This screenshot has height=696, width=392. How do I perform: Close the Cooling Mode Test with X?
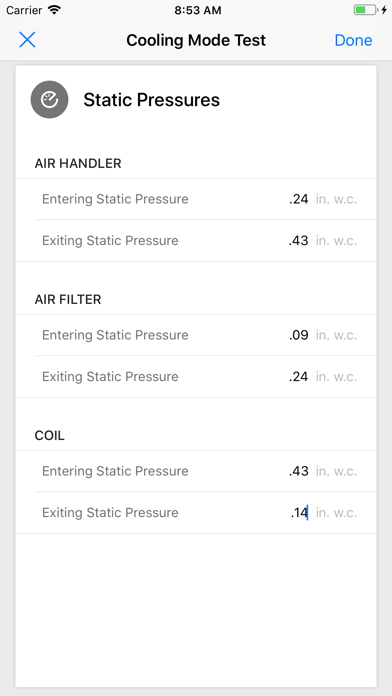pos(27,40)
